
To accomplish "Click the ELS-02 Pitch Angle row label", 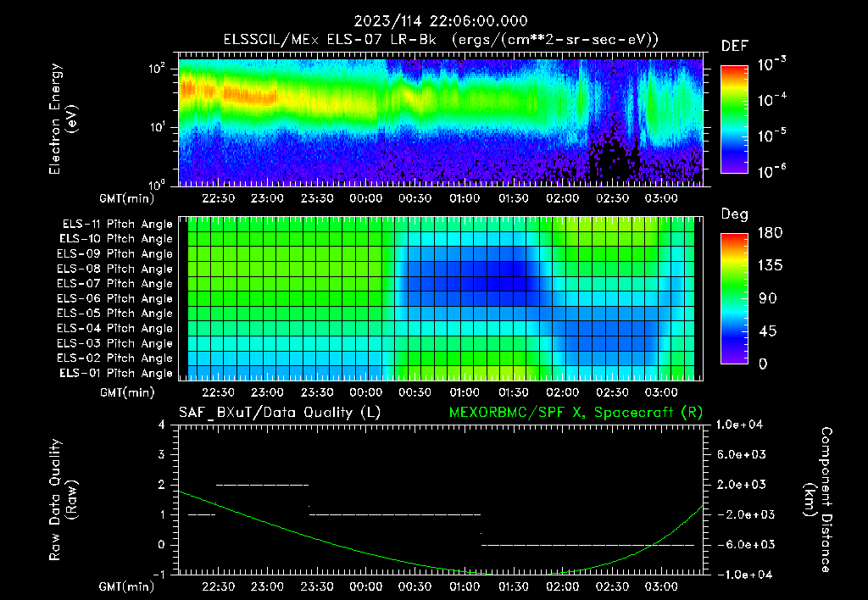I will pos(115,358).
